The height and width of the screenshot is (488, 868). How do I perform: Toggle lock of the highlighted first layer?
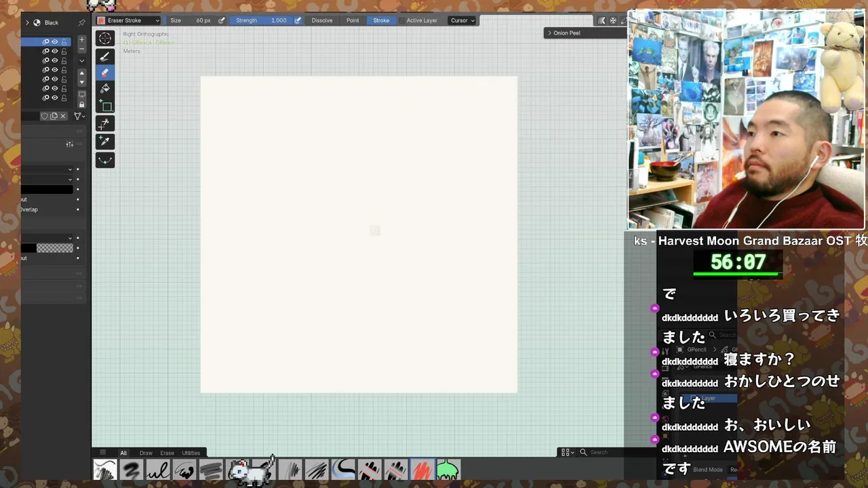pos(64,41)
